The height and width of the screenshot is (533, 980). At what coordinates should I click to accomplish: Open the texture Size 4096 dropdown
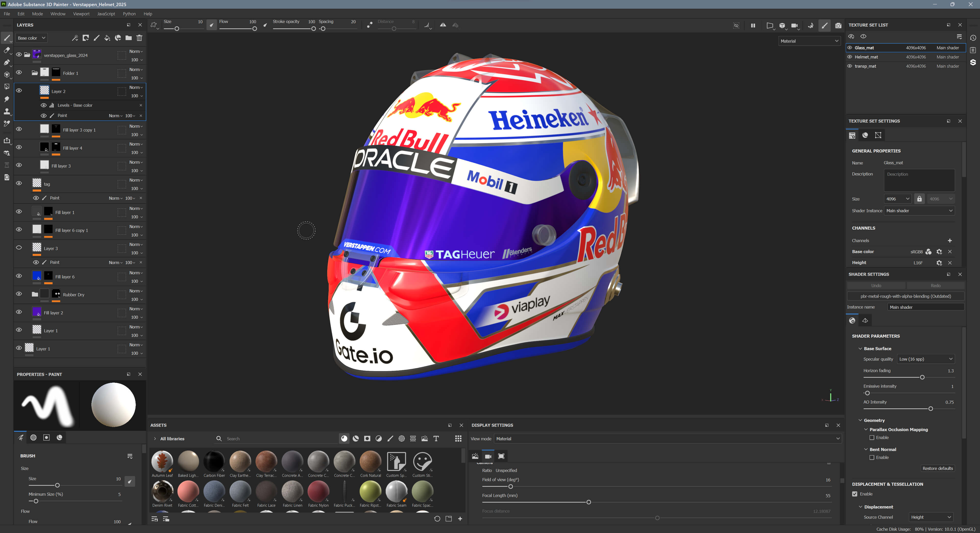[x=898, y=199]
